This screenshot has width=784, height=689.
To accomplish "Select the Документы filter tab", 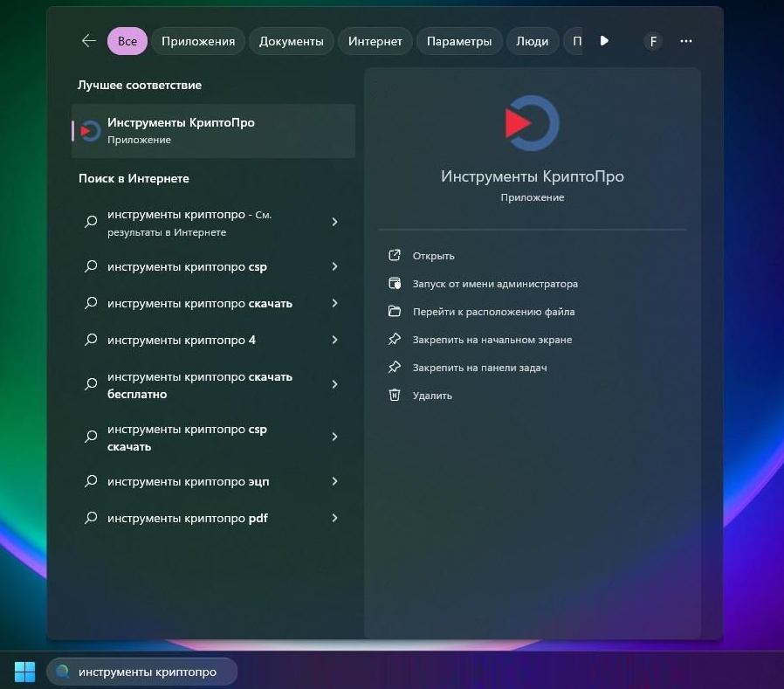I will click(x=291, y=41).
